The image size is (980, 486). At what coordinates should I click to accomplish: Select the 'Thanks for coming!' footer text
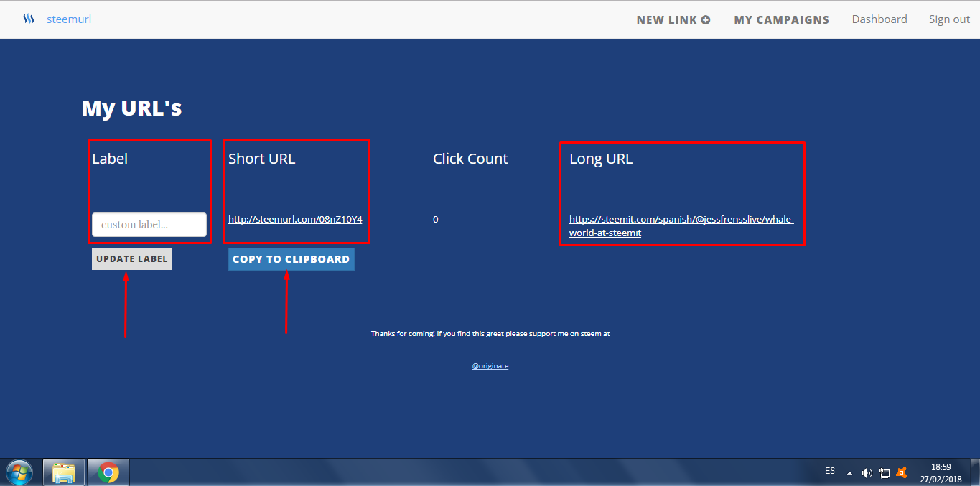[x=490, y=333]
